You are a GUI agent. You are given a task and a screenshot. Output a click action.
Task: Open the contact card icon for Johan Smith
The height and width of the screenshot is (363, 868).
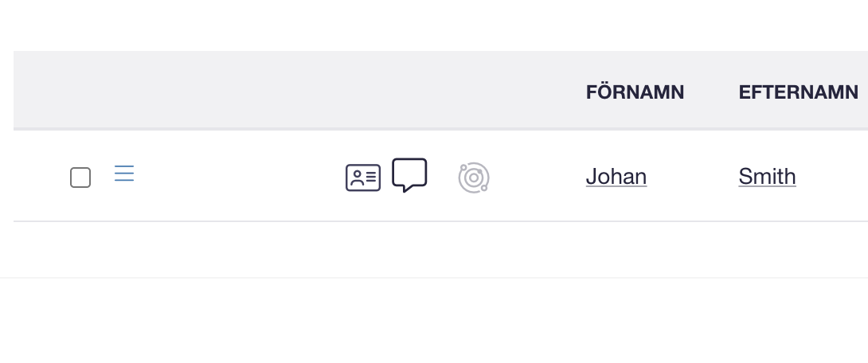(362, 178)
